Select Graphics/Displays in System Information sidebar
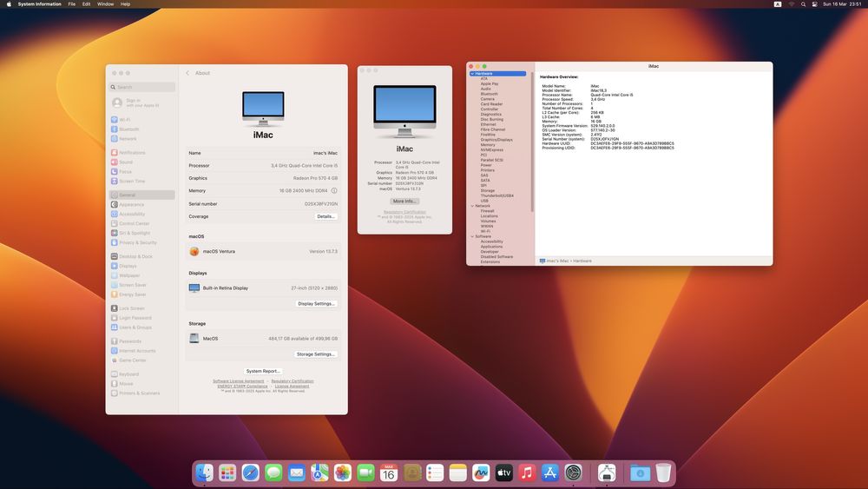The width and height of the screenshot is (868, 489). (x=496, y=140)
